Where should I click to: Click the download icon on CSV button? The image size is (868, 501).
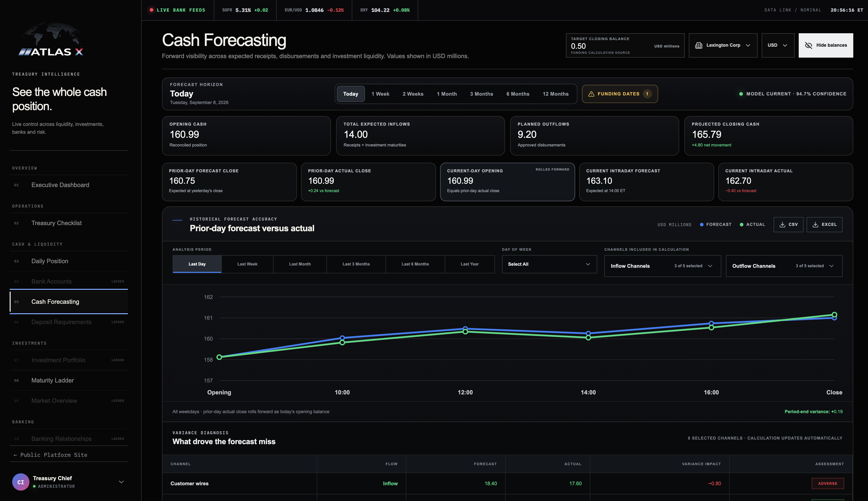pyautogui.click(x=782, y=224)
